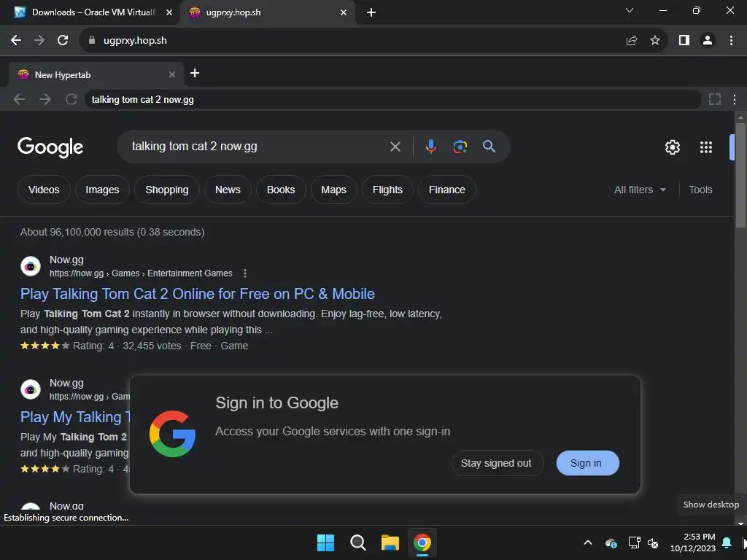Open the Windows Start menu
This screenshot has height=560, width=747.
point(325,542)
